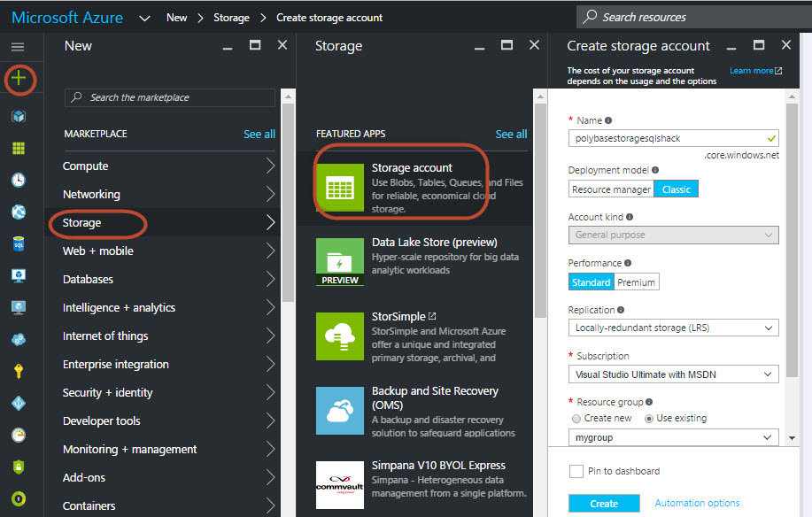The height and width of the screenshot is (517, 812).
Task: Select the Use existing radio button
Action: pos(649,418)
